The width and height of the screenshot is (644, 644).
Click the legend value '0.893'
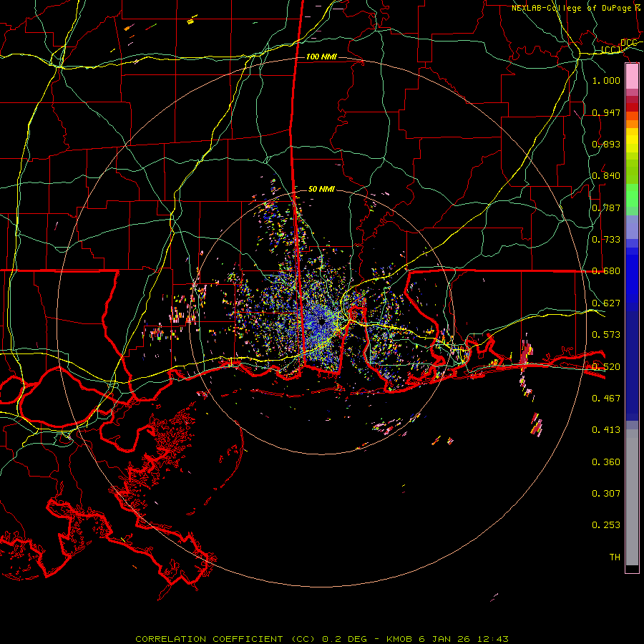[x=606, y=144]
